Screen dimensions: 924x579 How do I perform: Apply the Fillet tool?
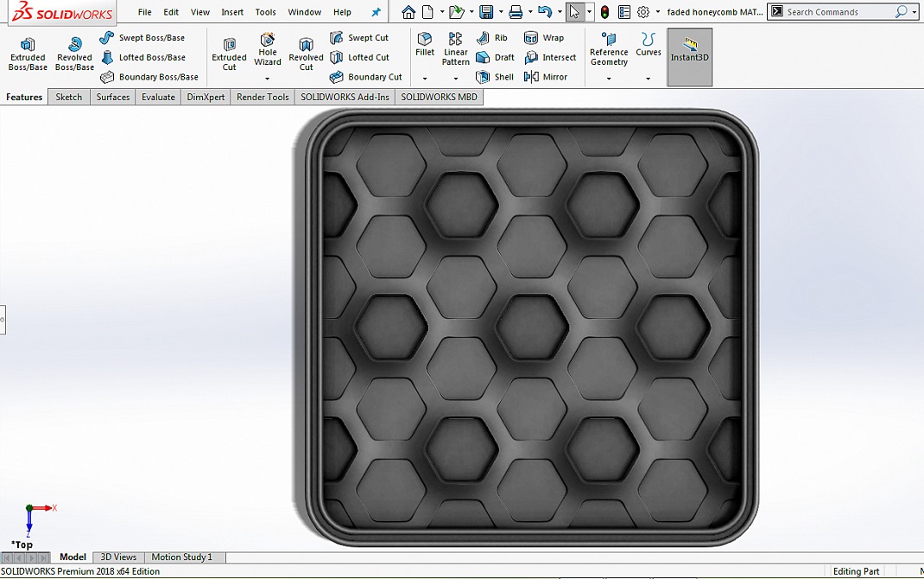coord(425,45)
